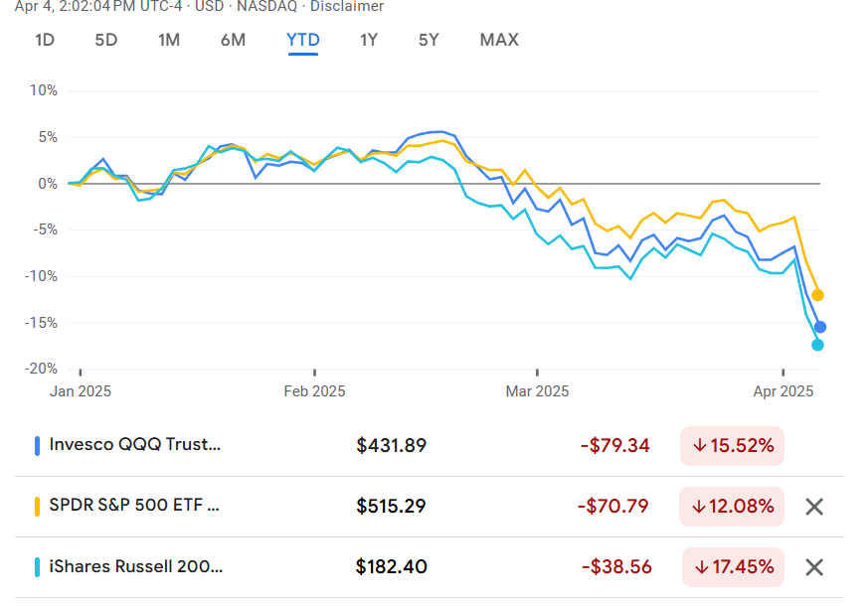The height and width of the screenshot is (608, 868).
Task: Open the MAX time range tab
Action: coord(499,40)
